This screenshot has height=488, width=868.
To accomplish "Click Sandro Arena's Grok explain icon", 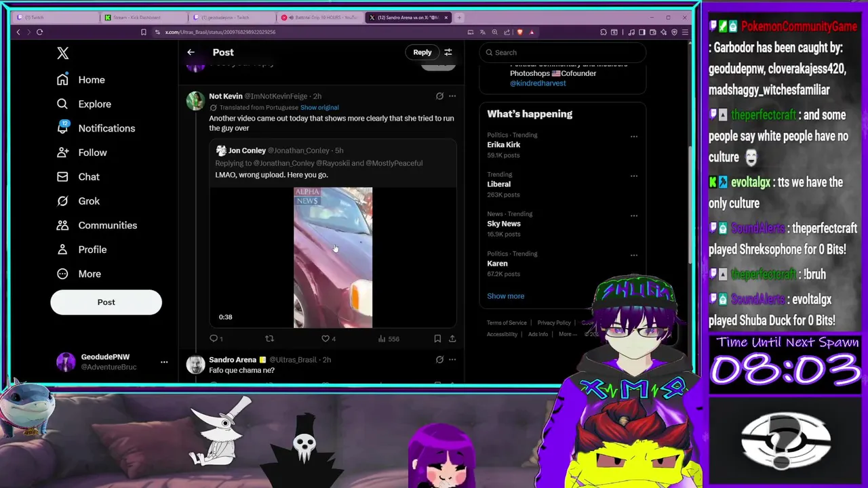I will (x=439, y=360).
